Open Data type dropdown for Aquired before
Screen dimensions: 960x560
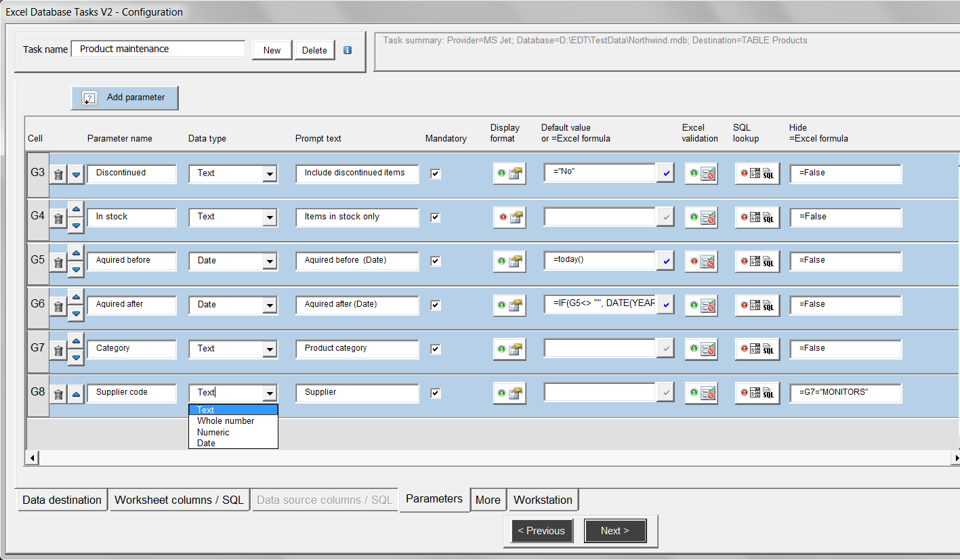coord(270,261)
